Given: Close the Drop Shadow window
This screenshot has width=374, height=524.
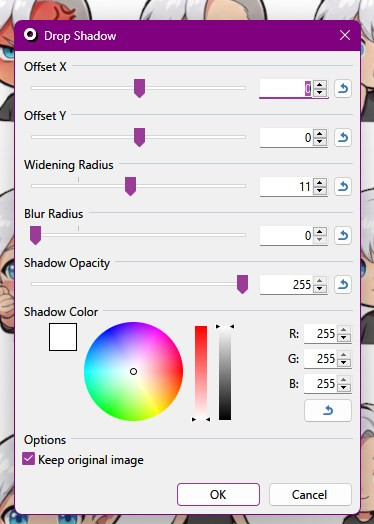Looking at the screenshot, I should (x=345, y=35).
